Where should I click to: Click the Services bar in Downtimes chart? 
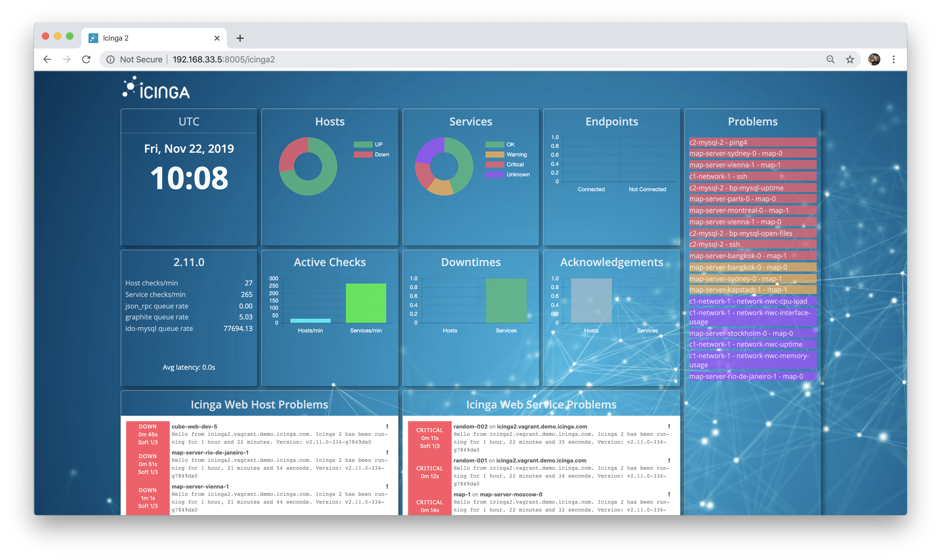(506, 301)
